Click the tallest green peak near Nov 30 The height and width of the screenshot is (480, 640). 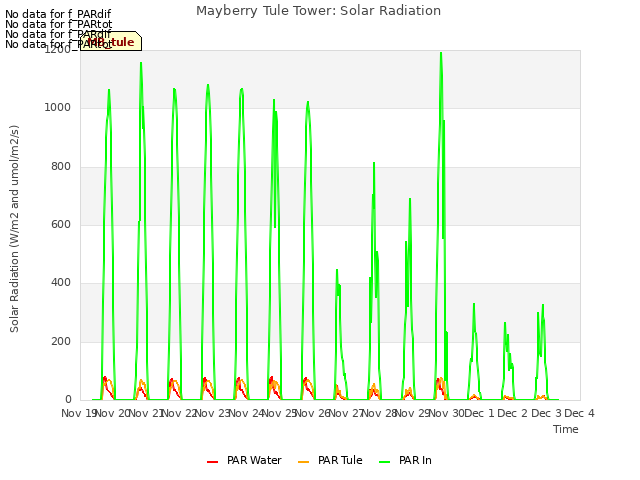click(441, 53)
